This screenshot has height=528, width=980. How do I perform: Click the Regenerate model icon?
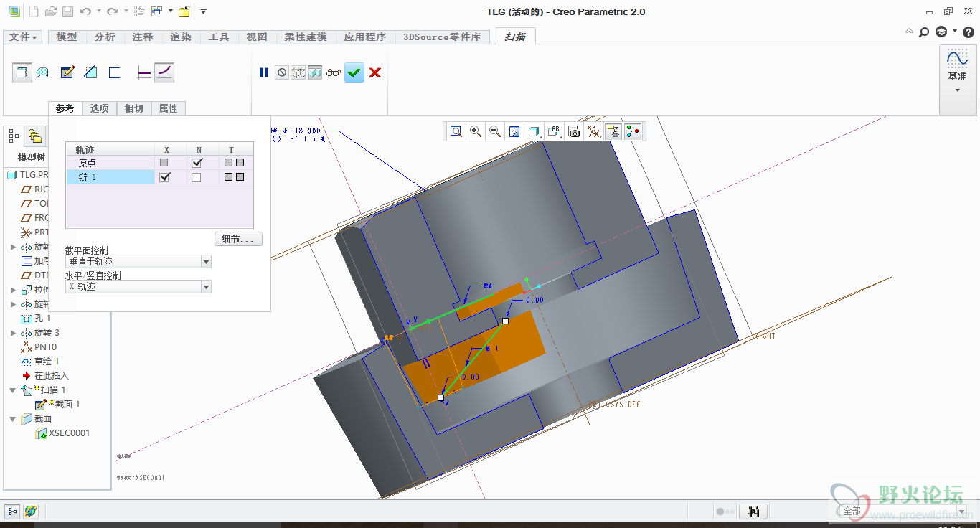139,11
